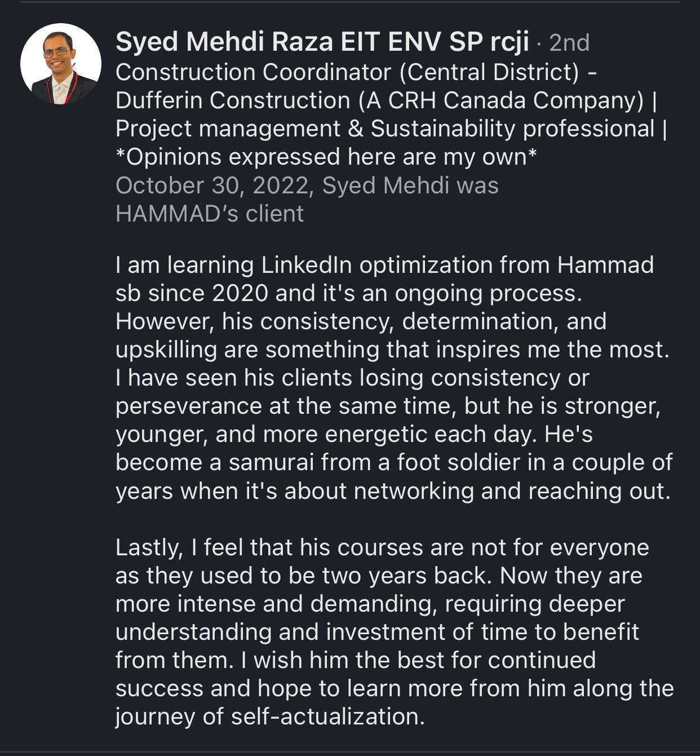Select the more intense and demanding line
The image size is (700, 756).
[370, 604]
